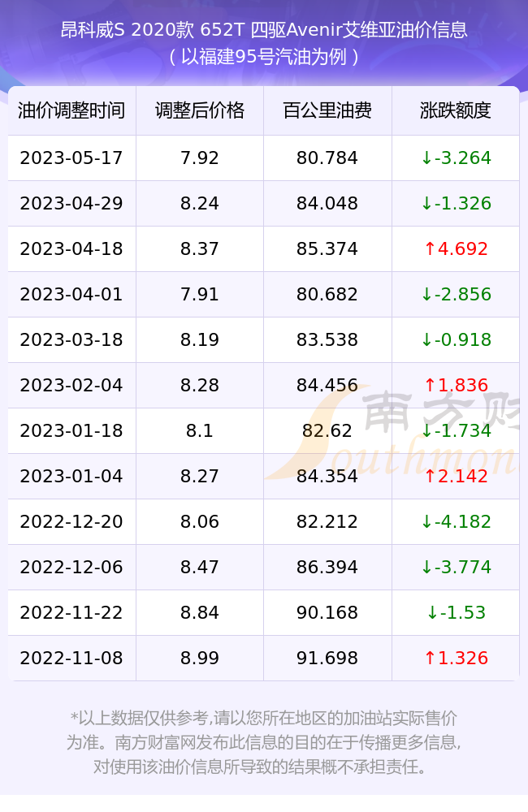Select the fuel cost 80.784
This screenshot has width=528, height=812.
click(x=327, y=158)
